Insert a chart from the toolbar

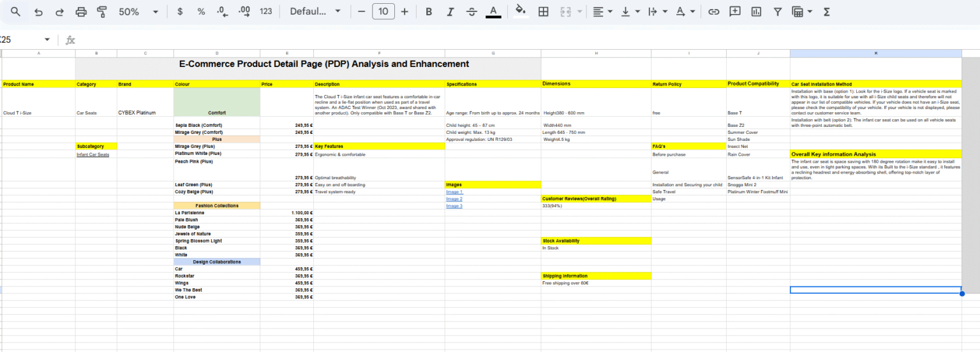coord(756,12)
